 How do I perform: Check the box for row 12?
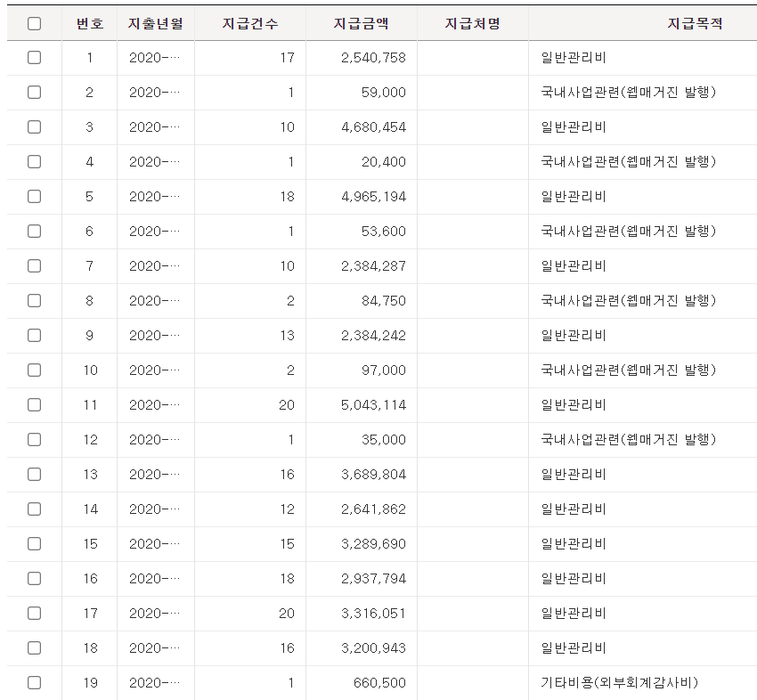coord(34,440)
